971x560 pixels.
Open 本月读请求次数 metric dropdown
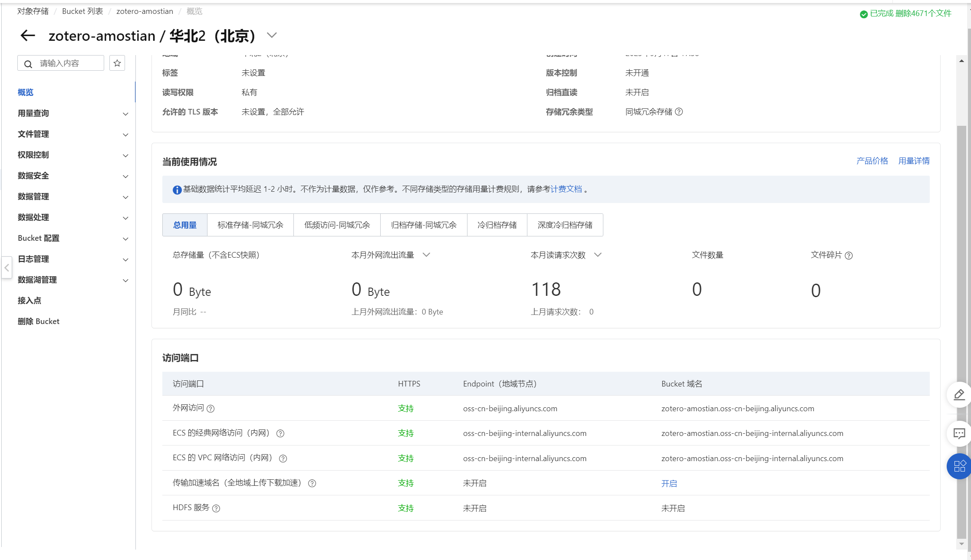[598, 255]
